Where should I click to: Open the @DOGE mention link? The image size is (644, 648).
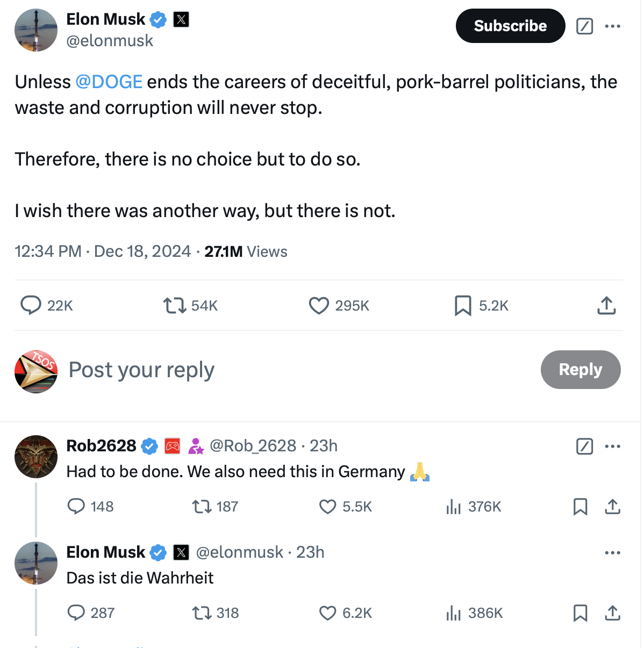(109, 82)
